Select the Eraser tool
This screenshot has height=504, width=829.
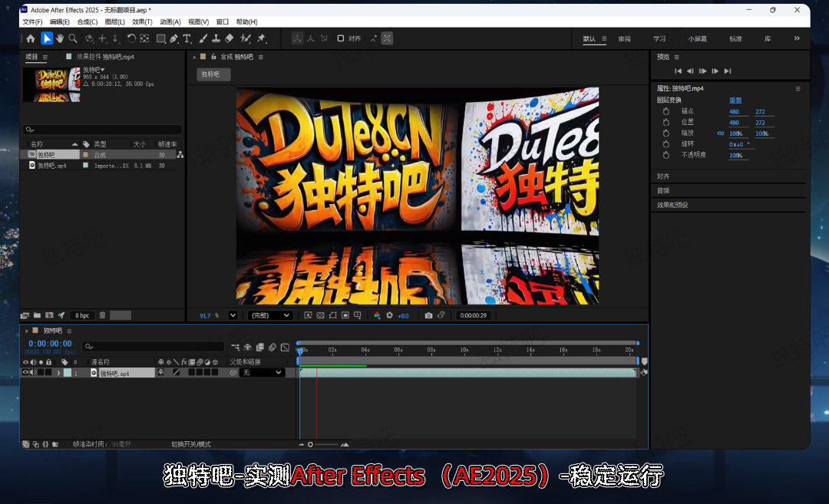tap(229, 38)
